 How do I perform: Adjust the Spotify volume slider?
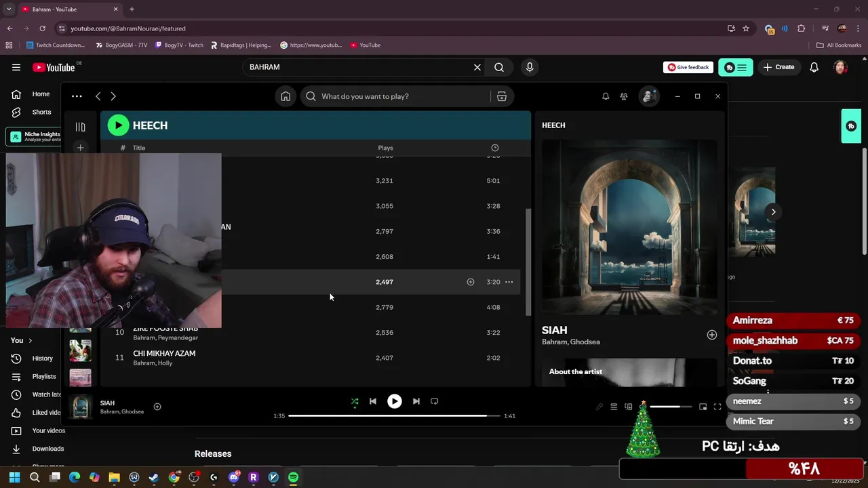(671, 407)
